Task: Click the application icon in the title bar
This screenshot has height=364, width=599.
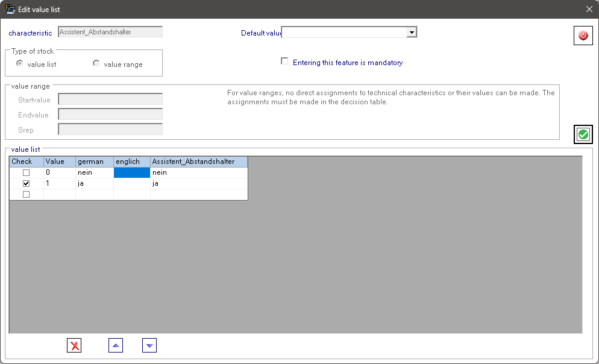Action: (x=8, y=9)
